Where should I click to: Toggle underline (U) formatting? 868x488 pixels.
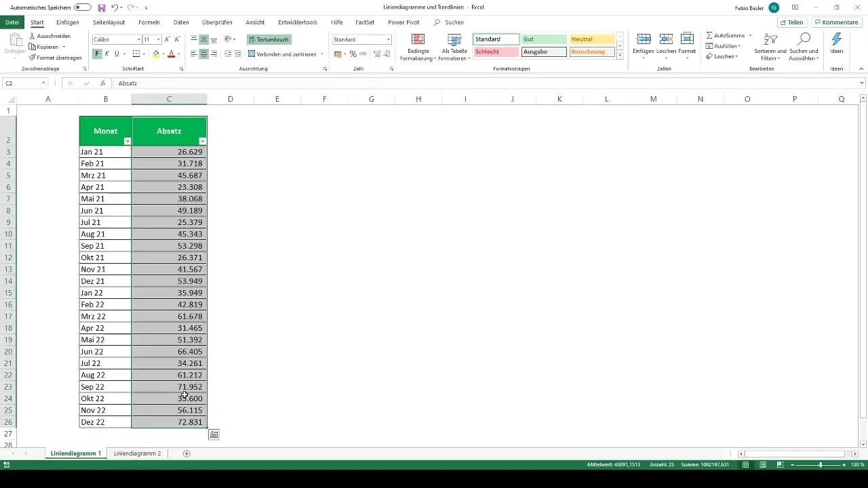tap(117, 54)
